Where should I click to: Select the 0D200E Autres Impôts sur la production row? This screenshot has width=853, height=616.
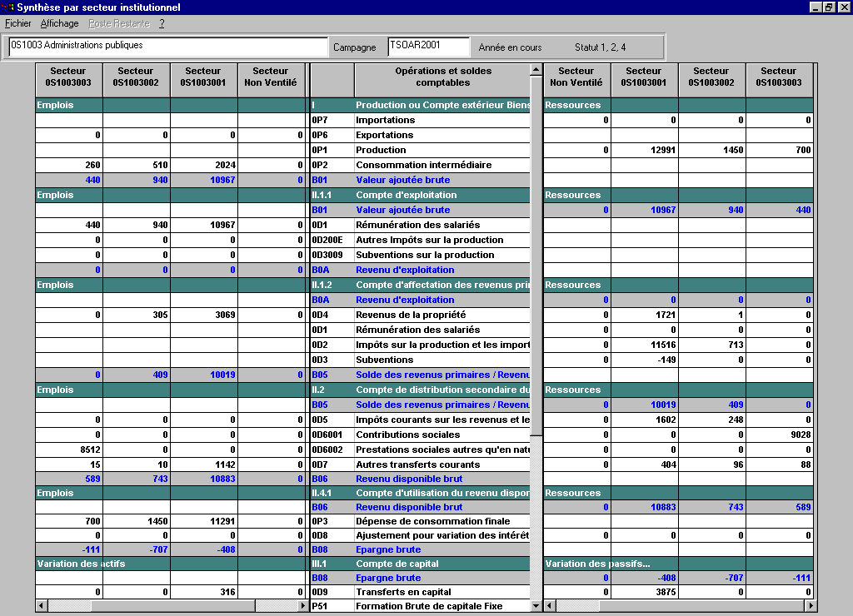(420, 240)
